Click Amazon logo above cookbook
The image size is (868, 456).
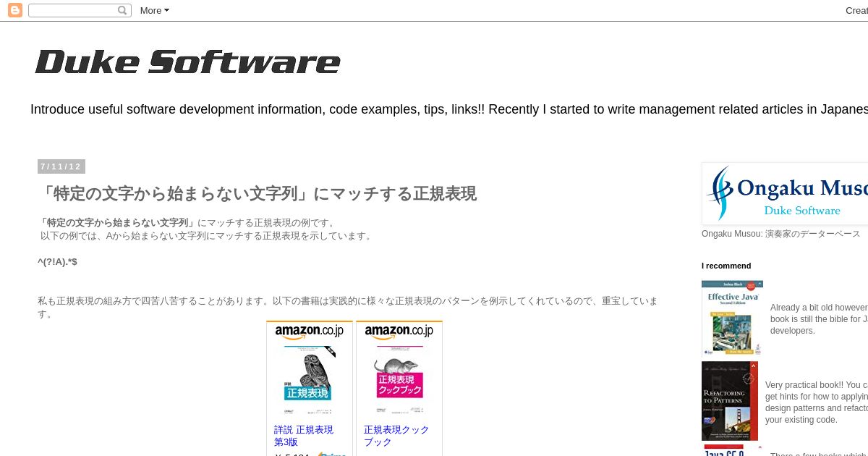399,332
